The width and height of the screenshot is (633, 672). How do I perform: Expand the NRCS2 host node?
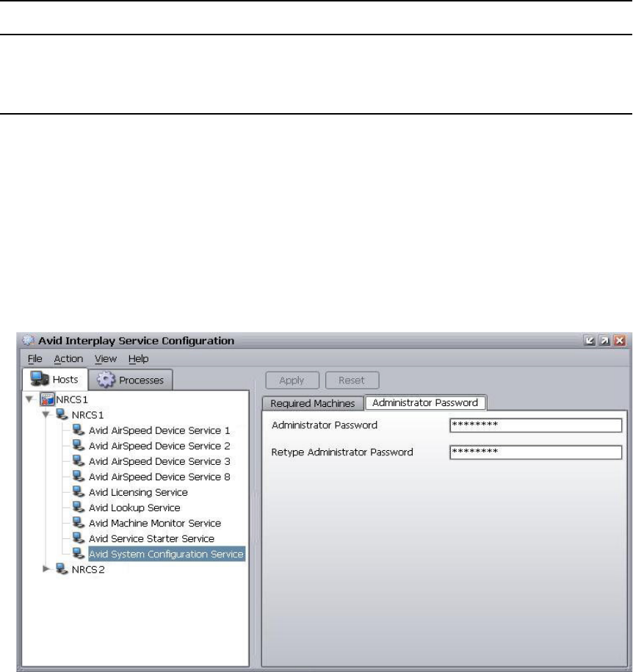(x=46, y=569)
